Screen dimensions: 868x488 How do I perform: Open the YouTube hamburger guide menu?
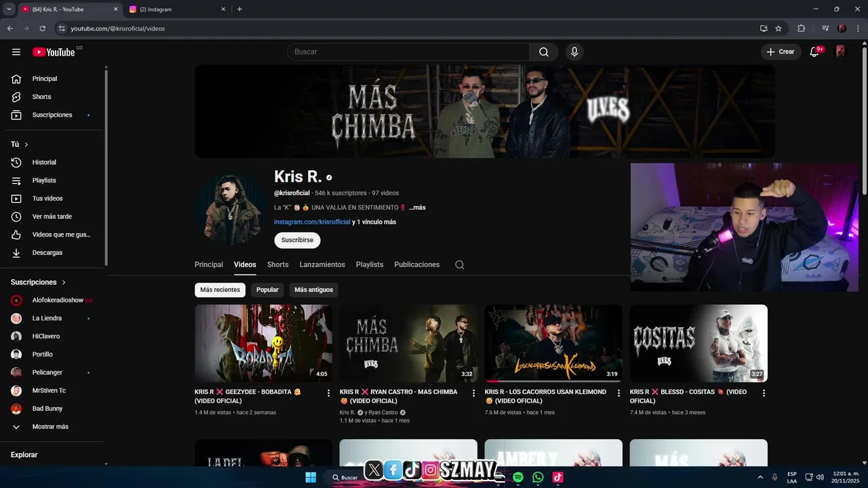16,52
